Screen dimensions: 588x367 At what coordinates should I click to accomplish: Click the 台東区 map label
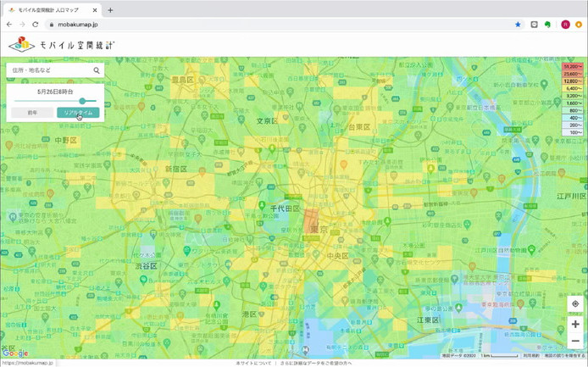359,127
